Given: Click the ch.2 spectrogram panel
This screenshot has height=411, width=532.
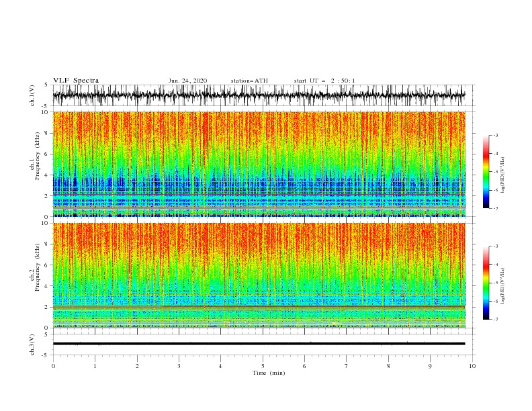Looking at the screenshot, I should [x=259, y=275].
